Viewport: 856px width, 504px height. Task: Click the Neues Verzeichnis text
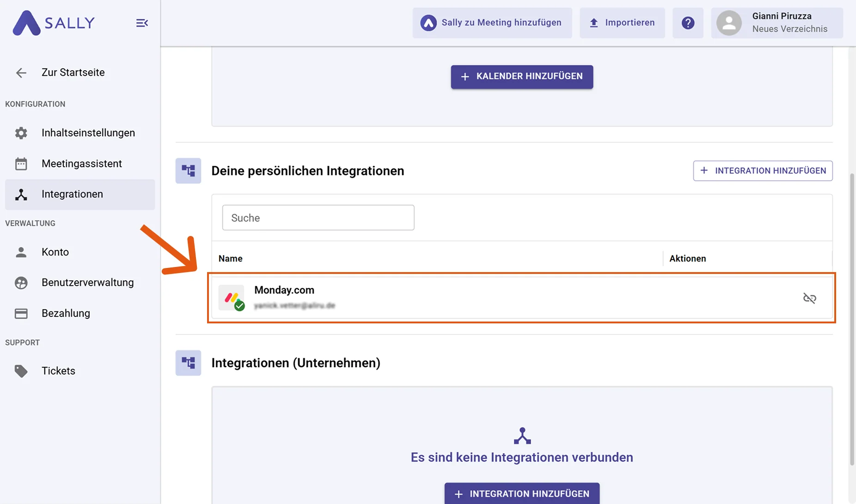click(789, 29)
